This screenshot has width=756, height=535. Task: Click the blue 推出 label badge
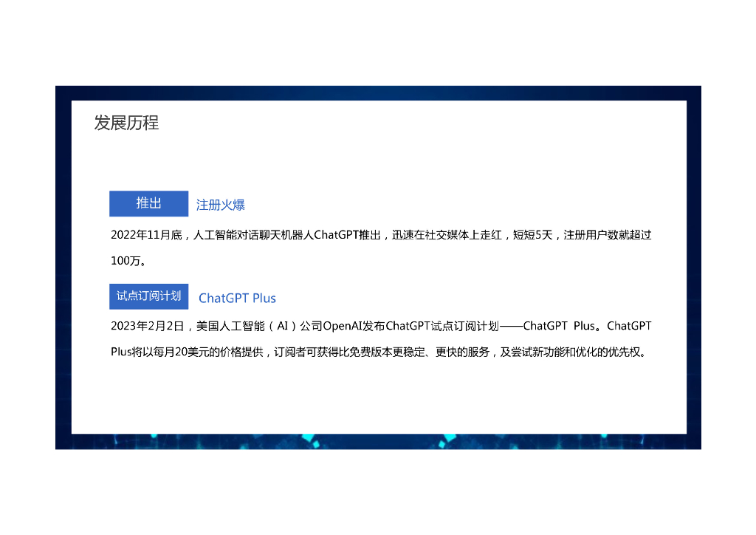[148, 203]
